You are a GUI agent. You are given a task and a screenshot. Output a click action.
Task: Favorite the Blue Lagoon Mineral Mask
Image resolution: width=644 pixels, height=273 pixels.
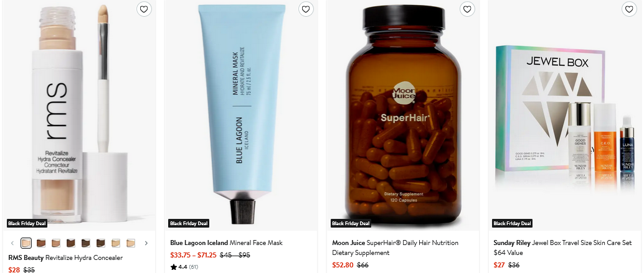305,9
